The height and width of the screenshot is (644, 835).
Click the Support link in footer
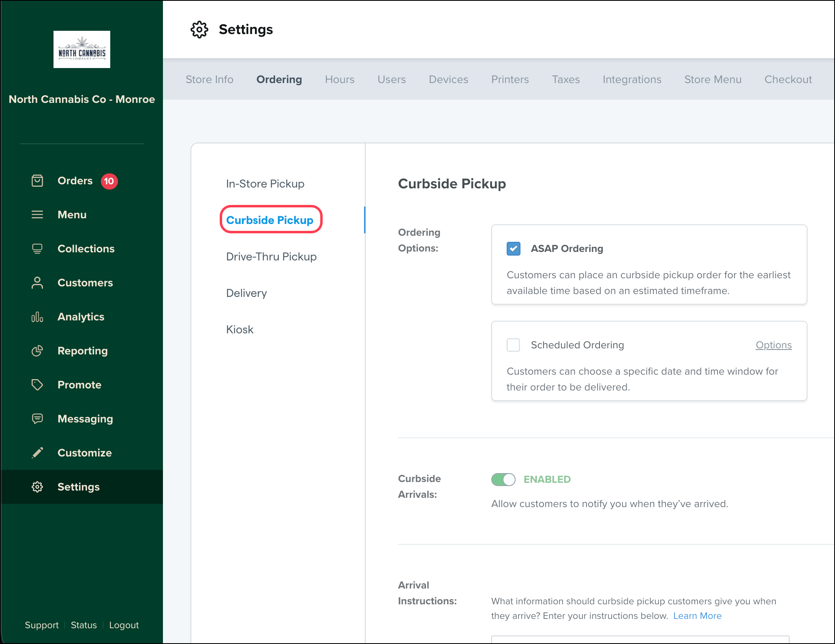(42, 625)
